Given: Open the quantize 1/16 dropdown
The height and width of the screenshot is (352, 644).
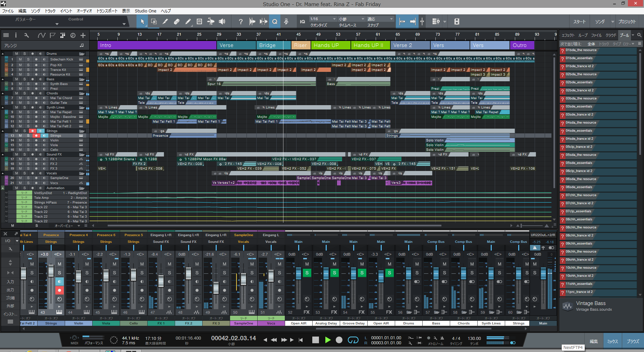Looking at the screenshot, I should 323,19.
